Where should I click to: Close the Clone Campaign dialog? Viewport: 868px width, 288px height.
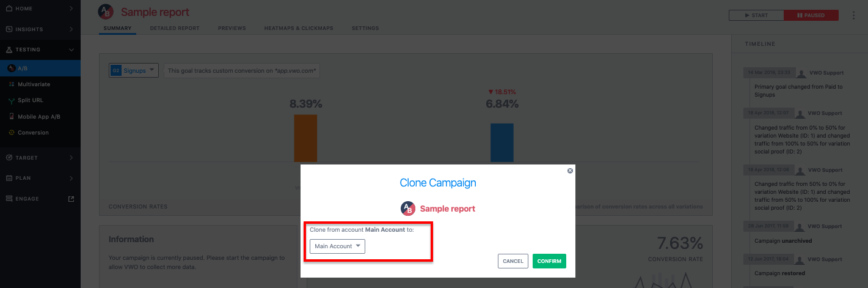570,171
